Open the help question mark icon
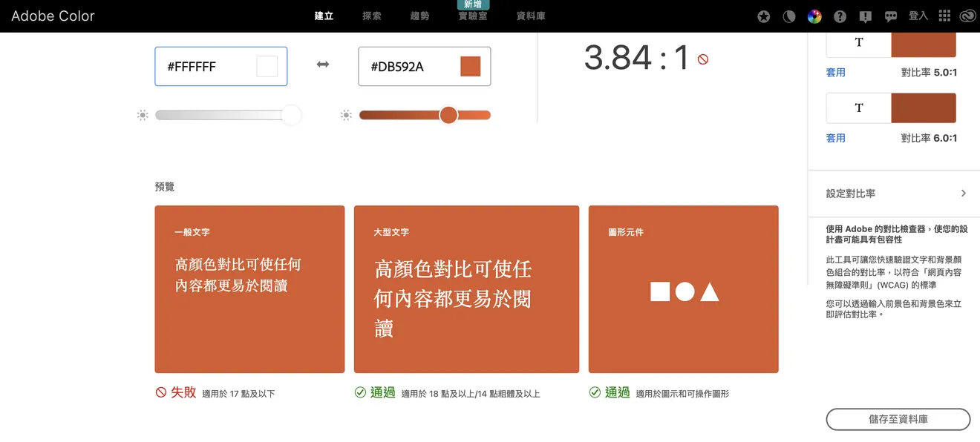Screen dimensions: 980x442 point(840,16)
